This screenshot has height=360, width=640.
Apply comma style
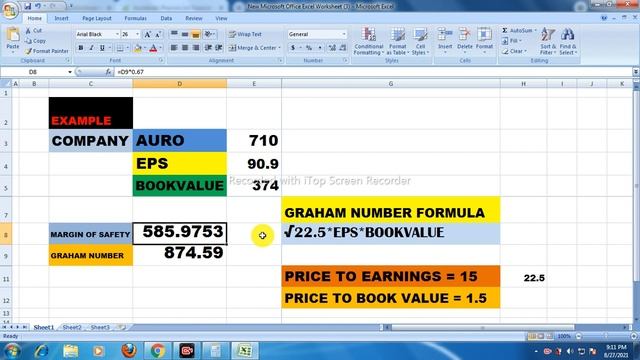[x=320, y=48]
